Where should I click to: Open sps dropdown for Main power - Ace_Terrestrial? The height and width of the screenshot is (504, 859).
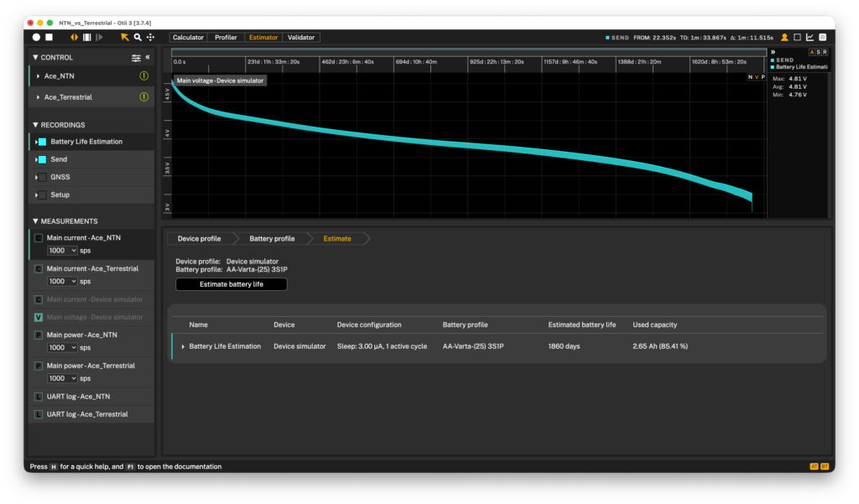[x=62, y=378]
